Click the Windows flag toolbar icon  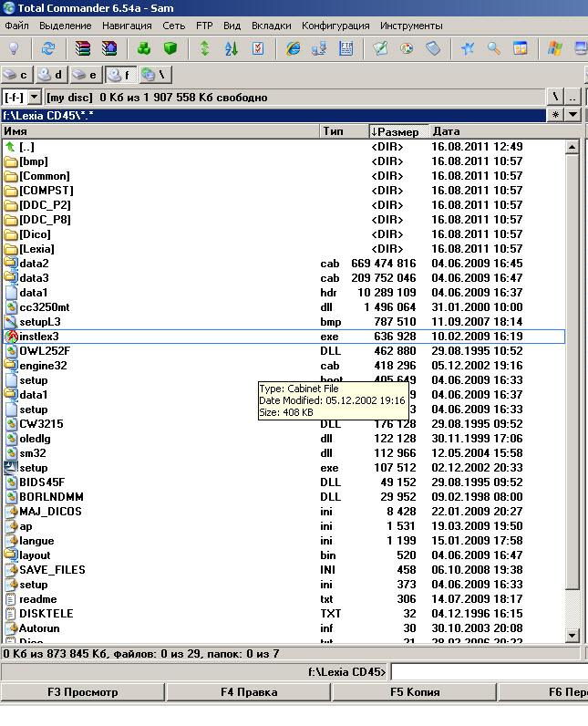click(x=554, y=48)
